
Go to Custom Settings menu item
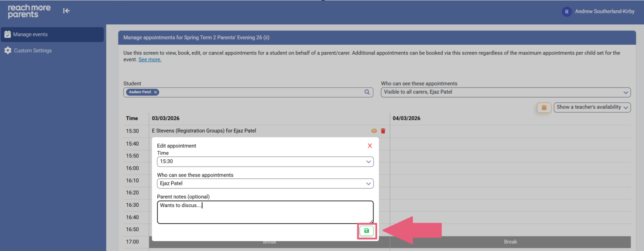tap(33, 50)
